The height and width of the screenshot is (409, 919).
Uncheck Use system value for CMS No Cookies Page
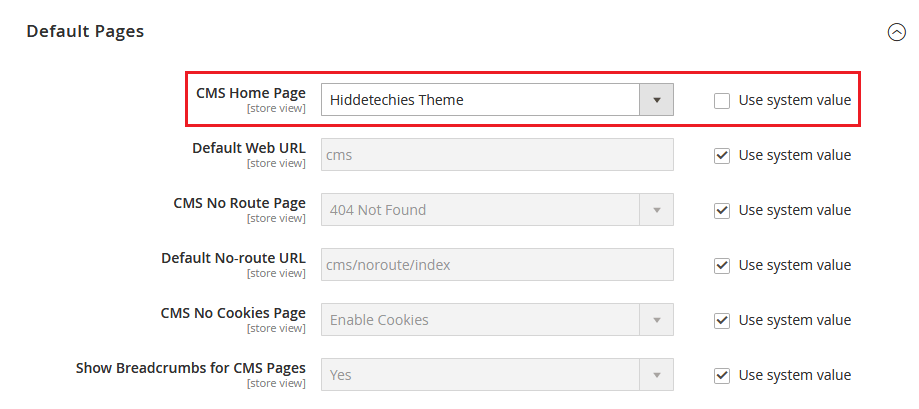721,320
